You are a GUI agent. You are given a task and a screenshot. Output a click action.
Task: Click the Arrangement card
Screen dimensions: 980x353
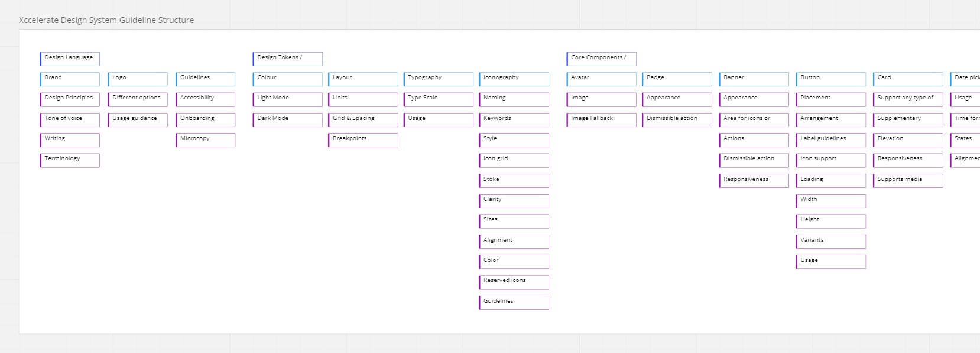830,120
